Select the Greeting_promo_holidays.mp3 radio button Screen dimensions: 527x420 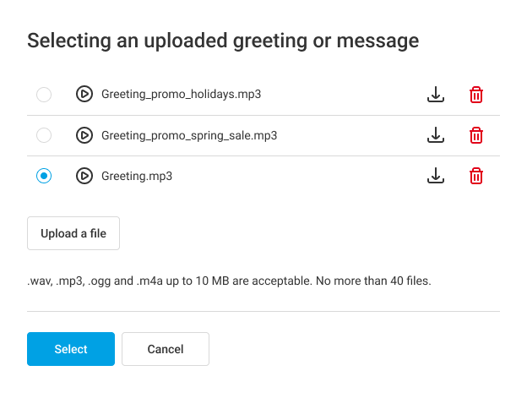44,95
